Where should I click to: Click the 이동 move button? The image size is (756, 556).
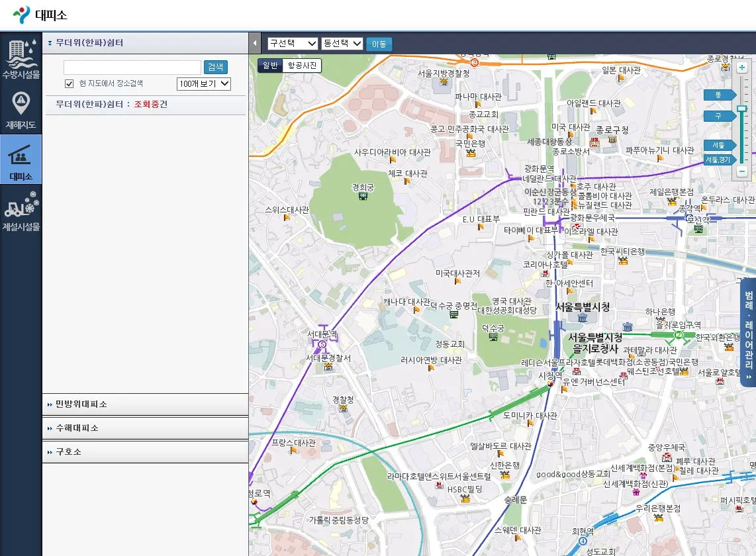(379, 44)
